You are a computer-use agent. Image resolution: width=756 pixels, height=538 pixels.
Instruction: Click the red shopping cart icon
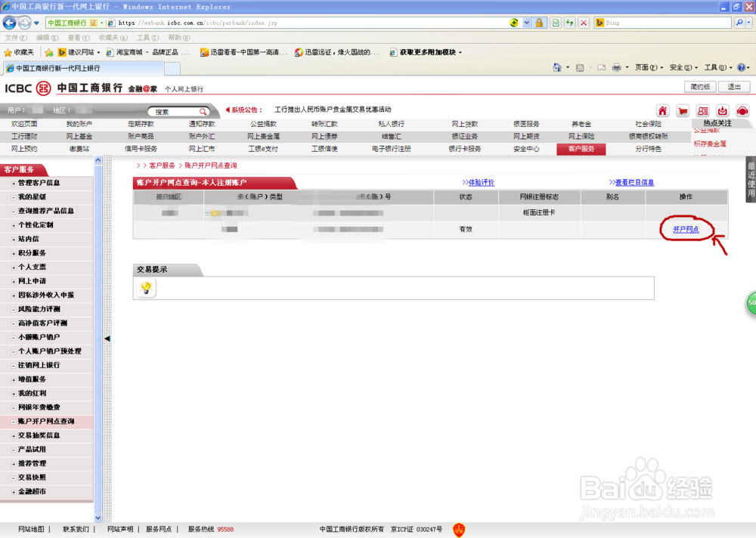[683, 111]
